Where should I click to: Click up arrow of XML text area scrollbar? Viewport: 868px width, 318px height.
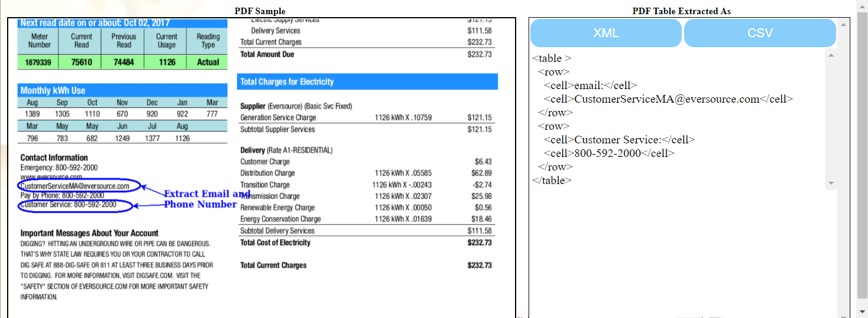pyautogui.click(x=831, y=55)
